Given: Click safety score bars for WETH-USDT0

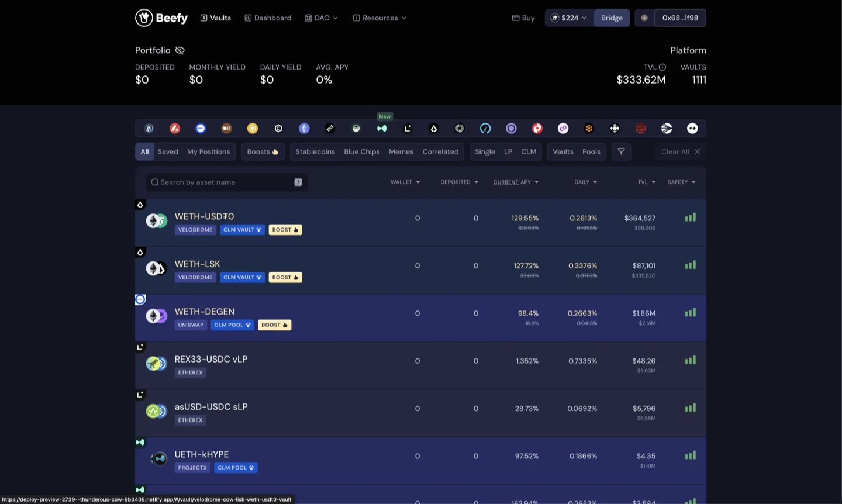Looking at the screenshot, I should (x=691, y=218).
